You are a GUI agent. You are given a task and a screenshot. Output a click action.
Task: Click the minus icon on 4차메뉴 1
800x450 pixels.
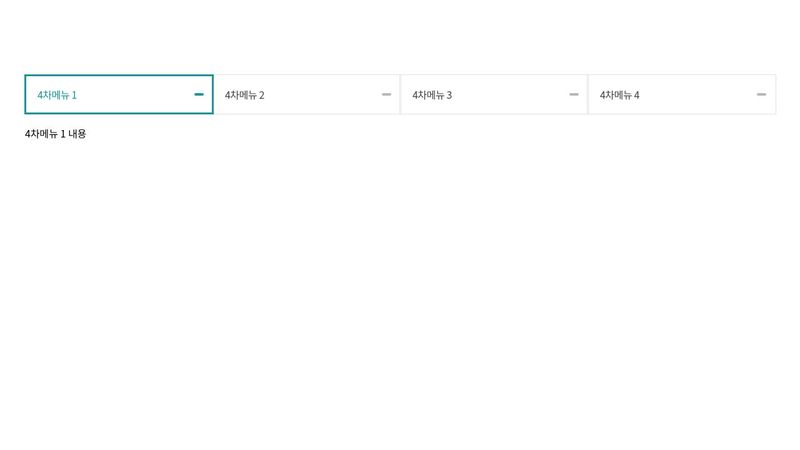199,94
